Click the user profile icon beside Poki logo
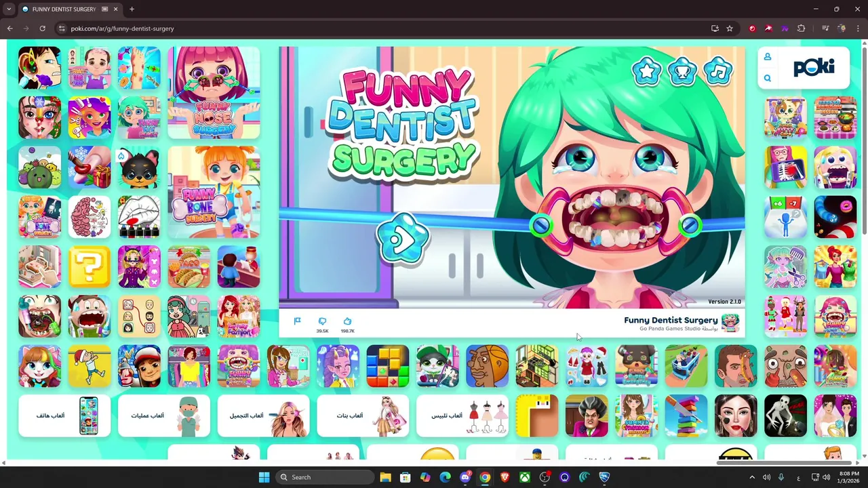 [768, 57]
